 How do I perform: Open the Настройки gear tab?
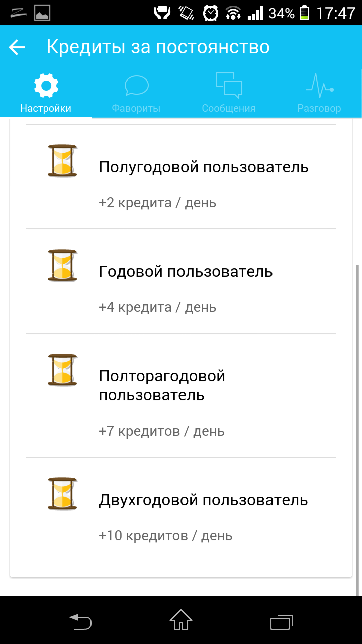click(x=46, y=86)
